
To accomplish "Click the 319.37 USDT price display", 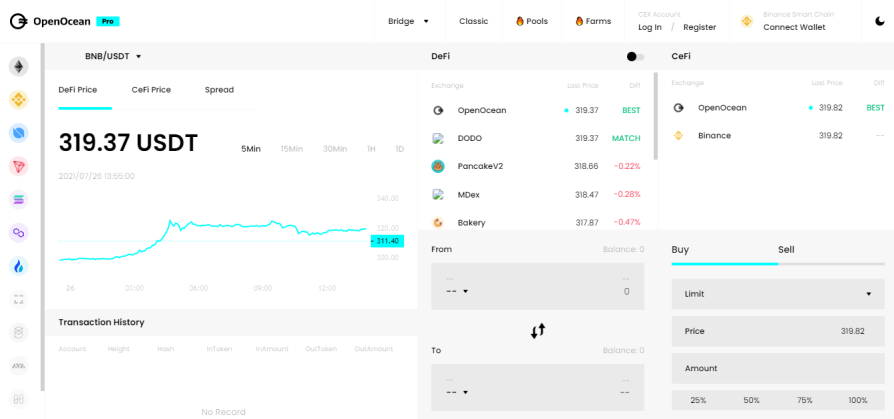I will click(x=128, y=143).
